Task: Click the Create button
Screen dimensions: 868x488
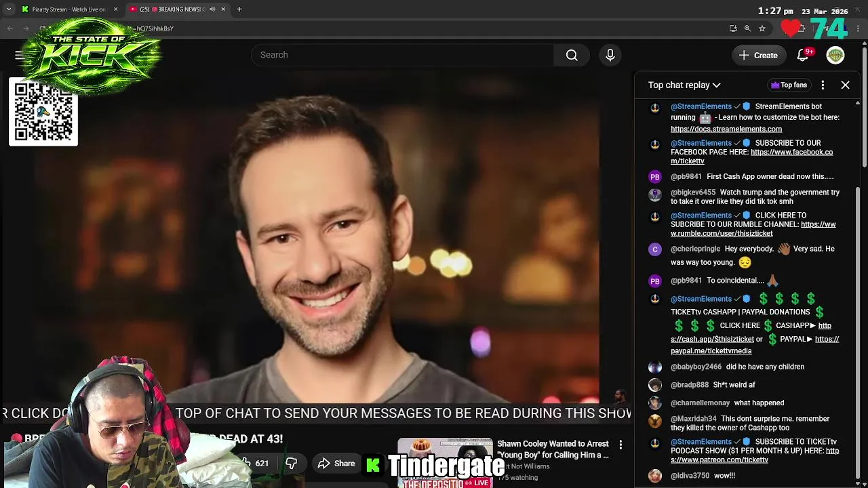Action: click(x=758, y=56)
